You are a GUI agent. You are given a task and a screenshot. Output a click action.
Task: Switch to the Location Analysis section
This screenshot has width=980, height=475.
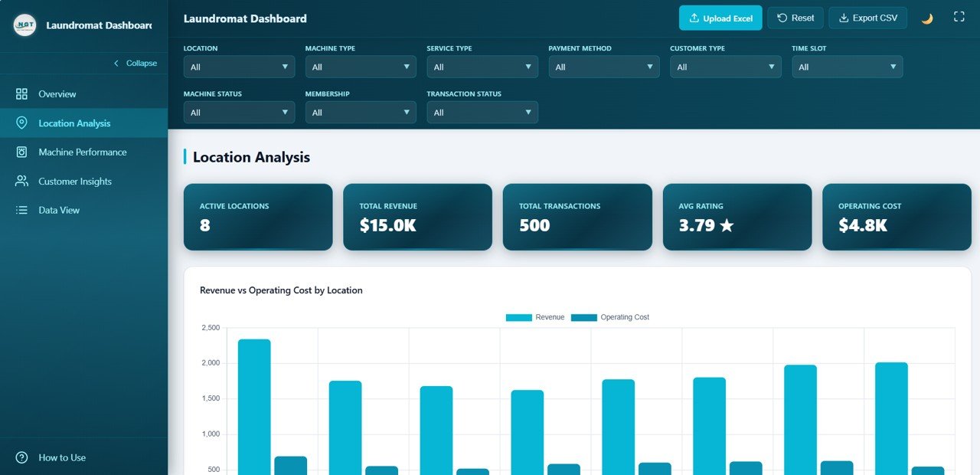[74, 123]
